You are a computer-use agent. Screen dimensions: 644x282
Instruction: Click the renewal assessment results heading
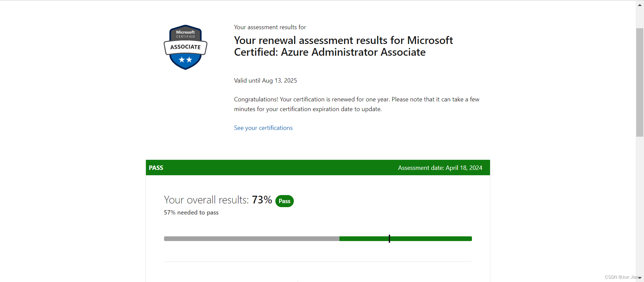click(x=343, y=46)
